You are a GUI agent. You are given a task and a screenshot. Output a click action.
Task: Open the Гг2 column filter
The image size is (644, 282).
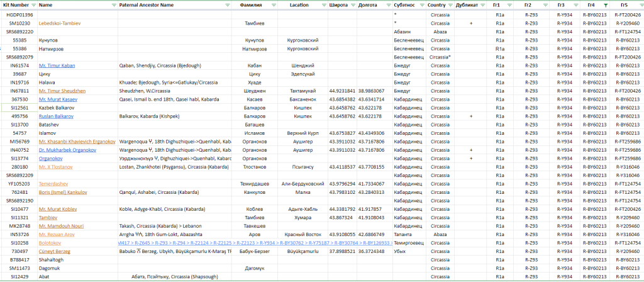[x=545, y=5]
